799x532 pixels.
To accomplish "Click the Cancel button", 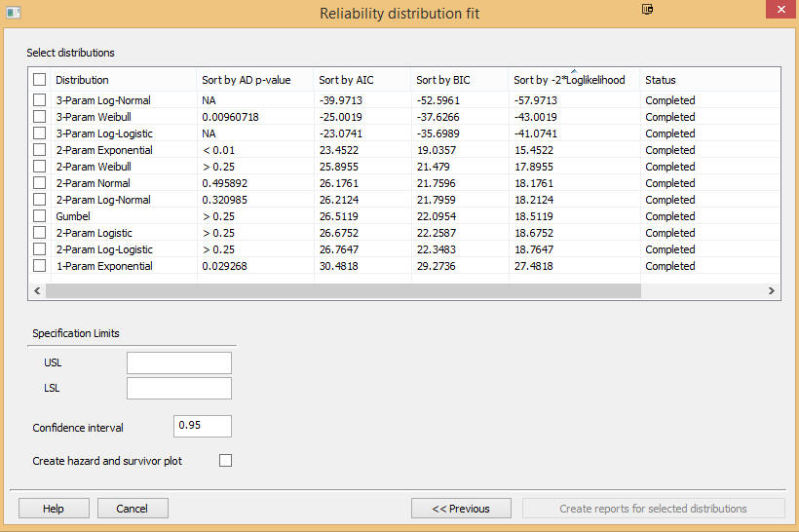I will (133, 509).
